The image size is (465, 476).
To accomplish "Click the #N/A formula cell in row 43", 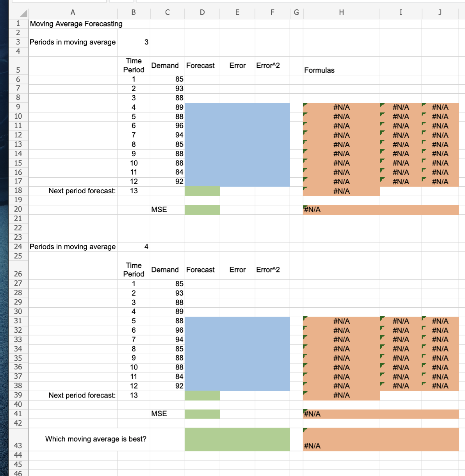I will pyautogui.click(x=381, y=440).
